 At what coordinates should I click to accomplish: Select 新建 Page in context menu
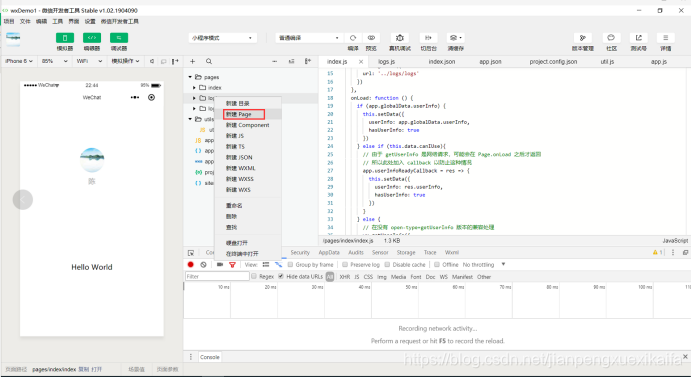click(x=248, y=114)
